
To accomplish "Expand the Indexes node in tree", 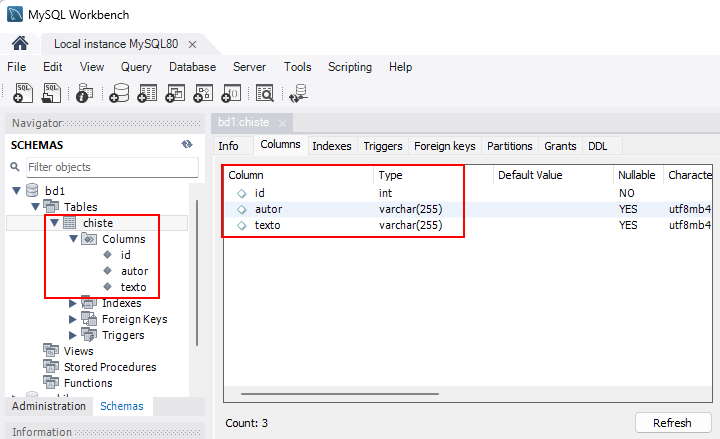I will 73,303.
